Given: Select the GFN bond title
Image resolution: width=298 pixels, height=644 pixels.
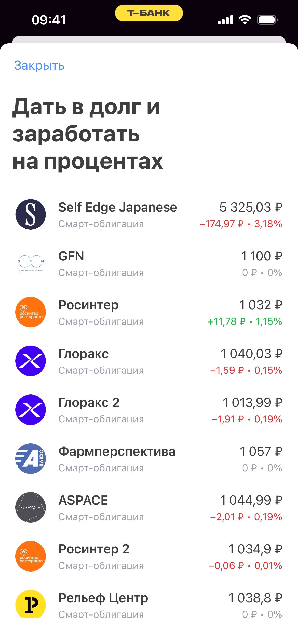Looking at the screenshot, I should pos(71,256).
